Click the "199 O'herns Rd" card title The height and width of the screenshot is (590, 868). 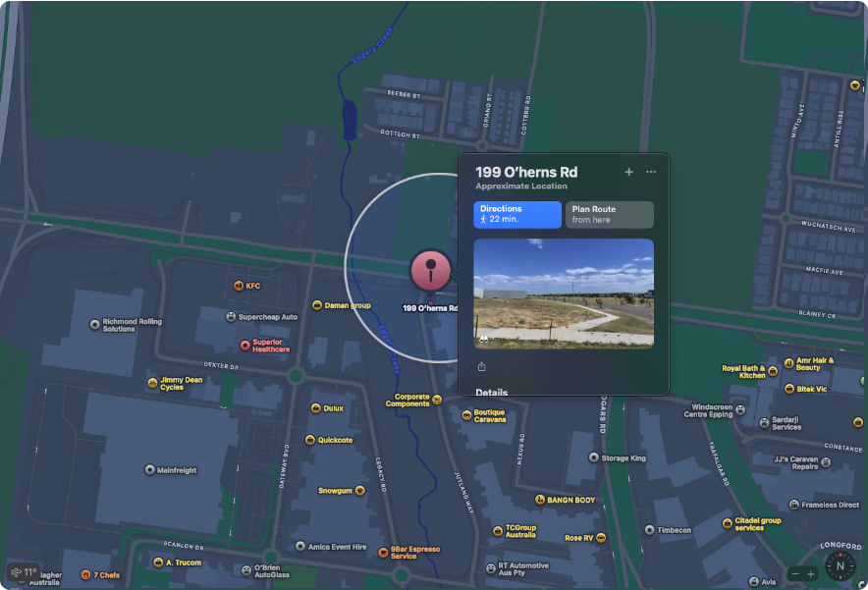526,172
